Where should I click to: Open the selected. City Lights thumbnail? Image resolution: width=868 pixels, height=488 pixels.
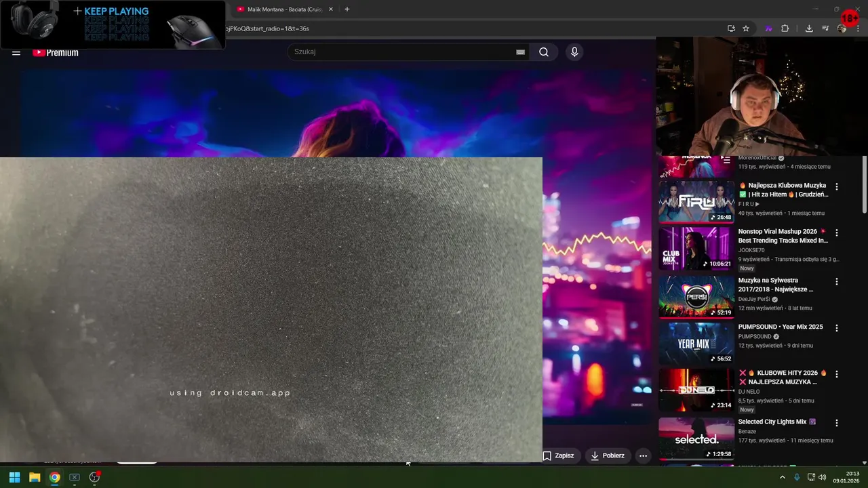pyautogui.click(x=696, y=439)
